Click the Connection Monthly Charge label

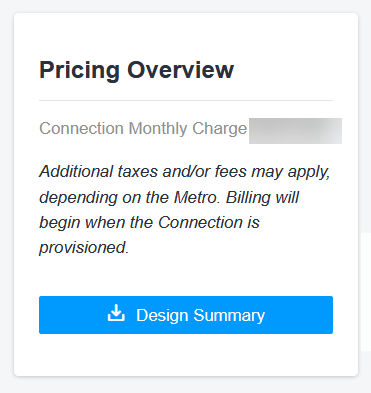pos(143,129)
